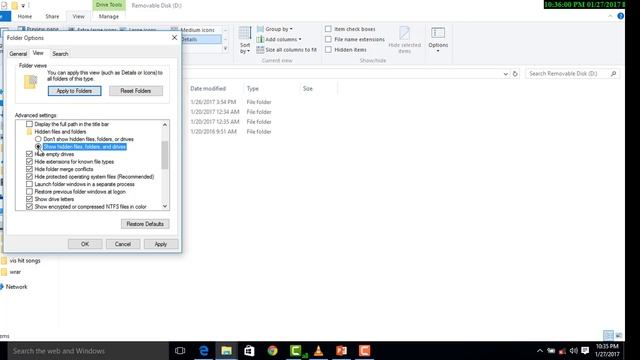The image size is (640, 360).
Task: Select Don't show hidden files radio button
Action: coord(38,139)
